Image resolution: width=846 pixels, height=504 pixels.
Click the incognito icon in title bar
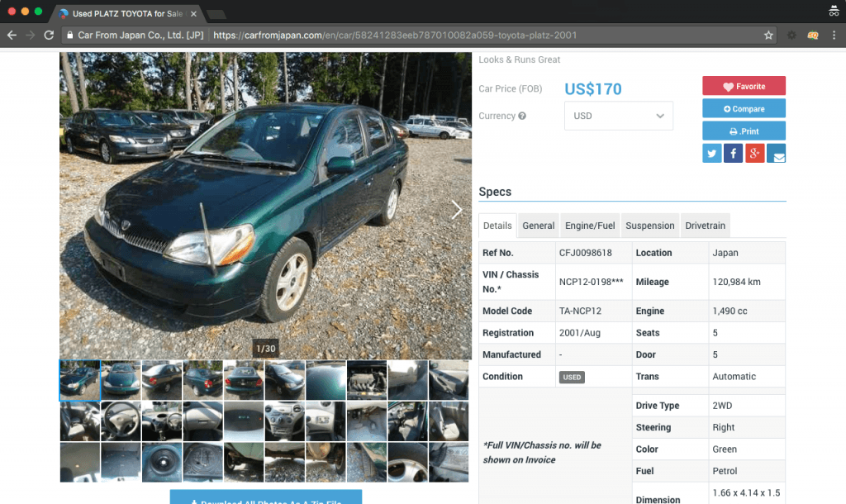pyautogui.click(x=834, y=11)
